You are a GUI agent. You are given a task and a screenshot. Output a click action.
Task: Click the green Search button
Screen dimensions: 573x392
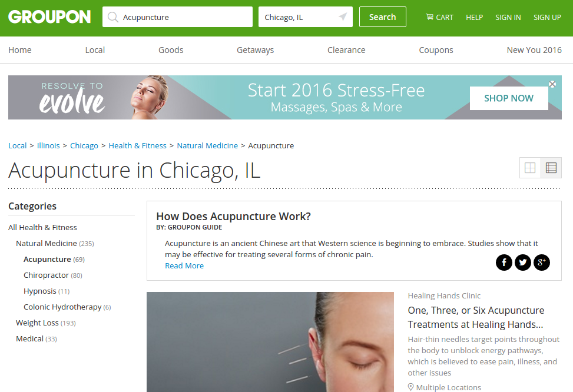click(383, 17)
